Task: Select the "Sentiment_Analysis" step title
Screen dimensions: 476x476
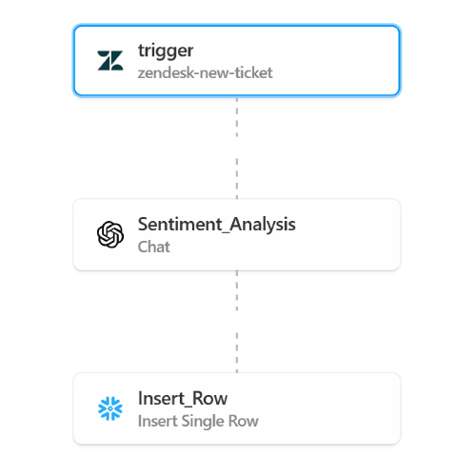Action: click(217, 225)
